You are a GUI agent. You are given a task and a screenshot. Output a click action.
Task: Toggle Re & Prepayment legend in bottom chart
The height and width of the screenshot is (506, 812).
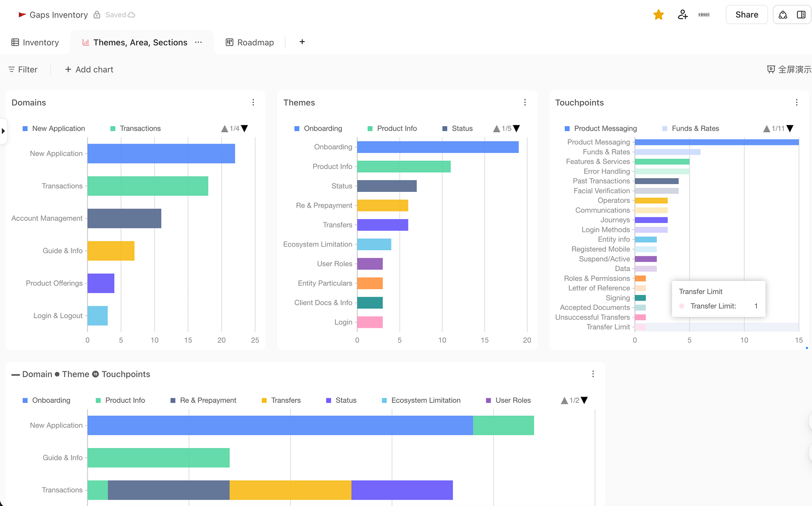[x=203, y=401]
